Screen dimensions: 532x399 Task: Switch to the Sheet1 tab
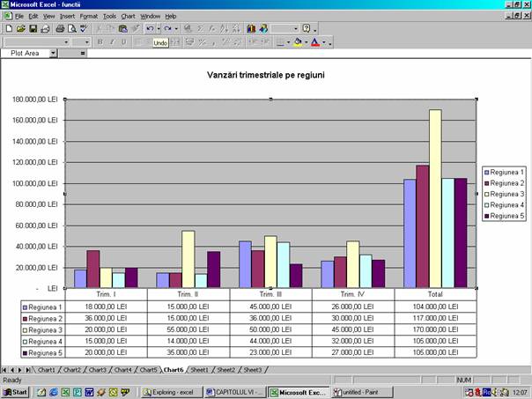click(x=200, y=370)
